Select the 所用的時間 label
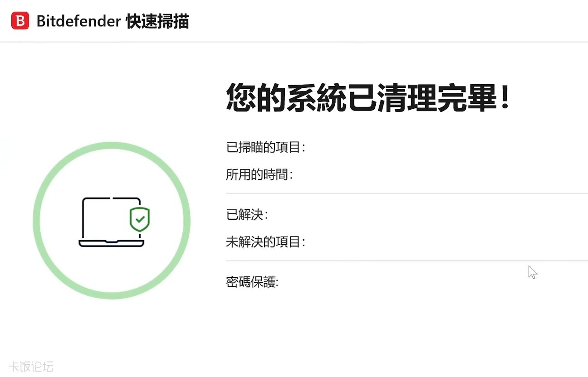Viewport: 588px width, 377px height. [x=259, y=174]
